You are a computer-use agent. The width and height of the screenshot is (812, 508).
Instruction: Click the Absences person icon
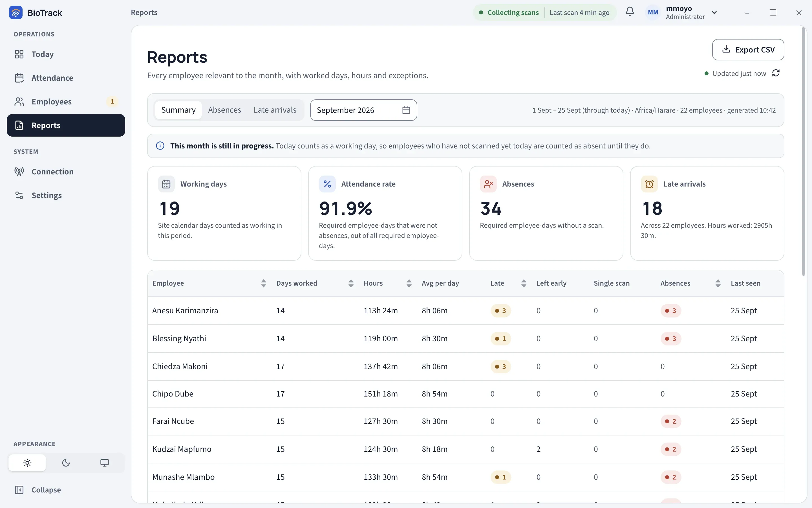click(488, 184)
